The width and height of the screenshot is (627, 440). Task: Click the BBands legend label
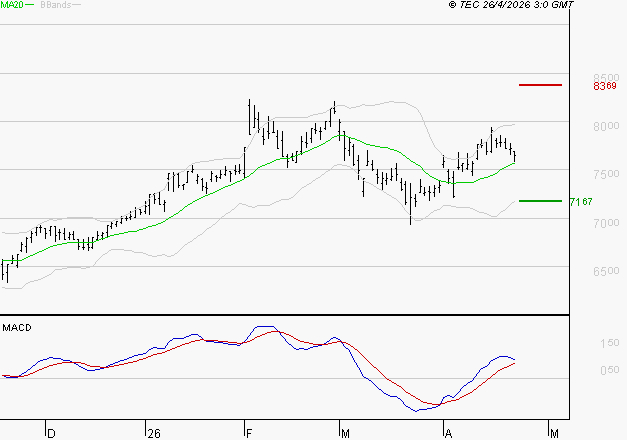[56, 5]
